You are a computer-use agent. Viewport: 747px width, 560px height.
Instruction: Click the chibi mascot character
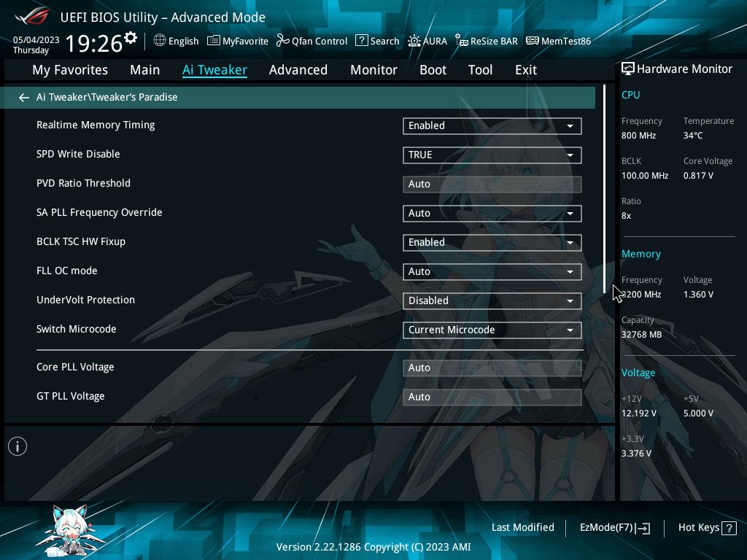coord(71,531)
